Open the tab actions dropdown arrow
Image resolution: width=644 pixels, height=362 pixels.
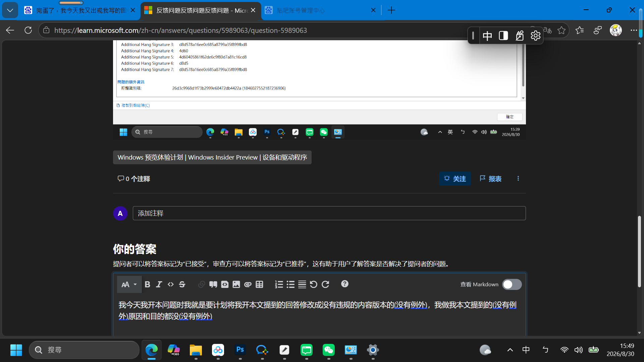click(10, 10)
